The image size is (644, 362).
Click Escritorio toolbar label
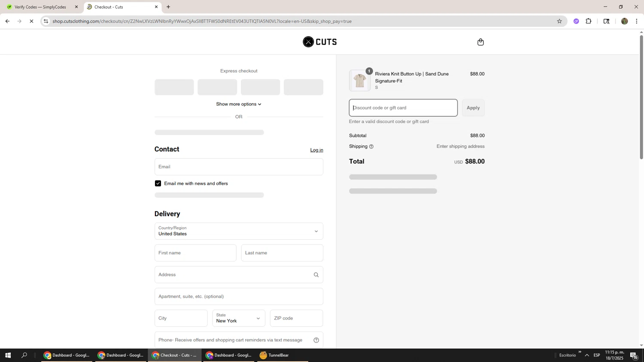point(568,355)
